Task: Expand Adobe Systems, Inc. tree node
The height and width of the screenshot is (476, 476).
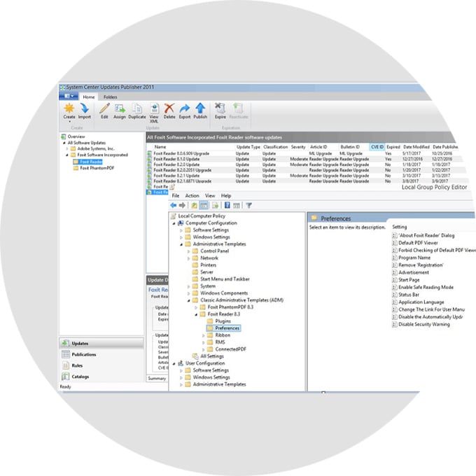Action: click(x=67, y=148)
